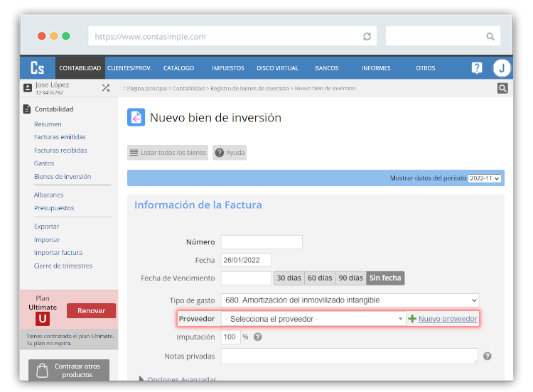Screen dimensions: 533x392
Task: Select 60 días due date option
Action: pos(320,278)
